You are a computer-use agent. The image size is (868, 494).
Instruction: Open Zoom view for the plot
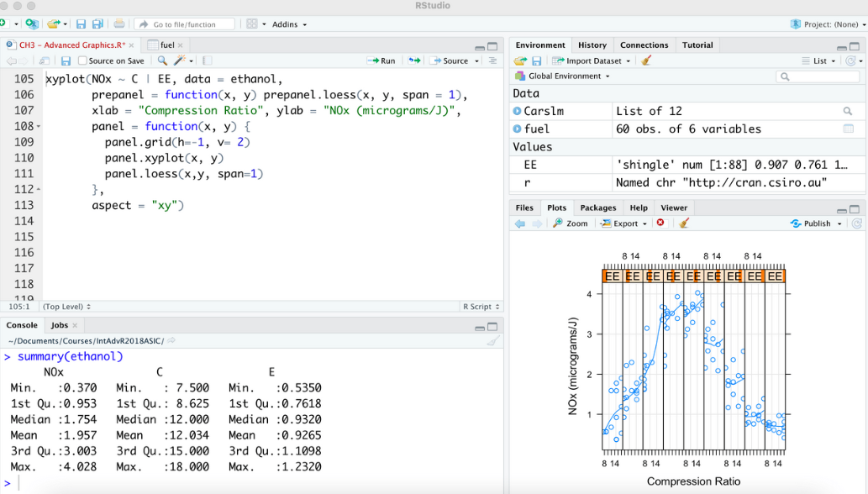tap(571, 223)
